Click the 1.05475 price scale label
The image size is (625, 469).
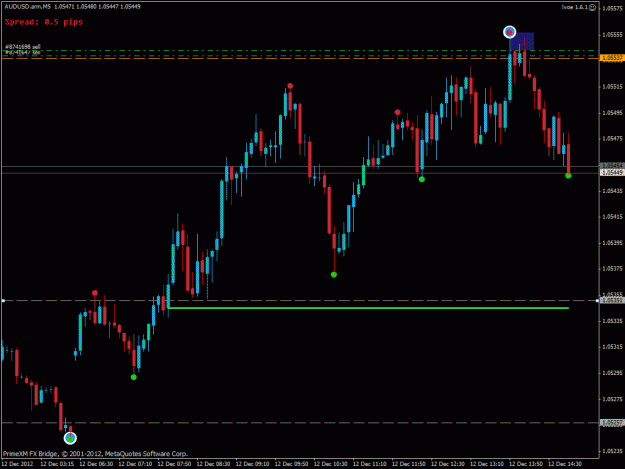[612, 139]
